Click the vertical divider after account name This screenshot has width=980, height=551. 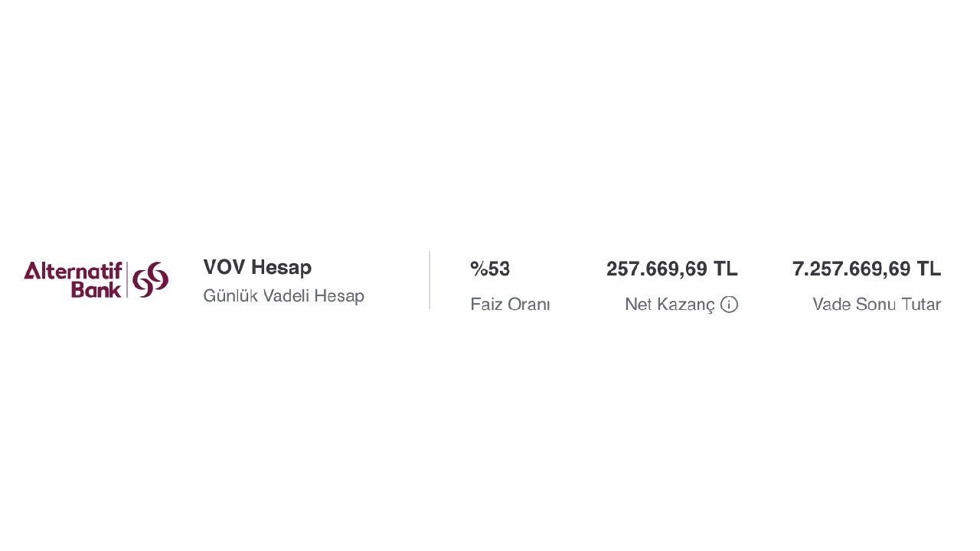tap(430, 280)
